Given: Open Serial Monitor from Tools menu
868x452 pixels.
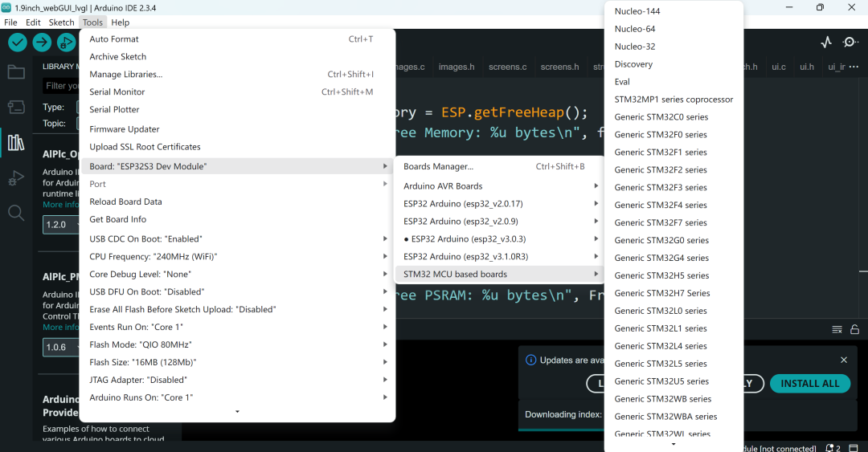Looking at the screenshot, I should 237,92.
